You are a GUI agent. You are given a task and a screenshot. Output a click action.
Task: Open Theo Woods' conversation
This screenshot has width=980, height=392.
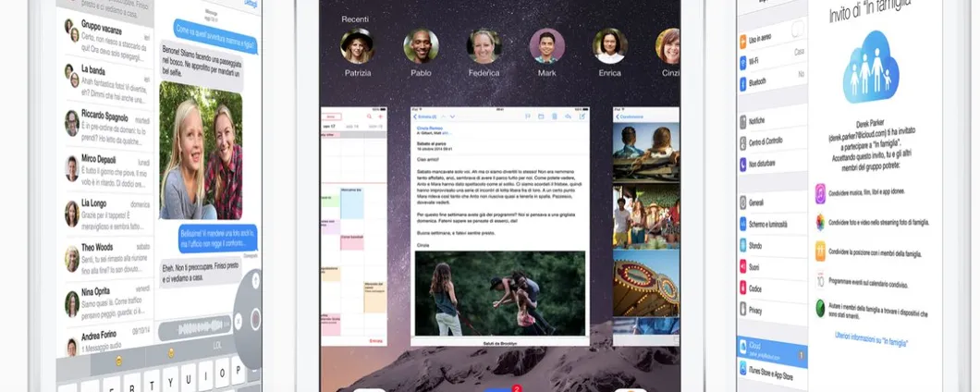point(106,259)
